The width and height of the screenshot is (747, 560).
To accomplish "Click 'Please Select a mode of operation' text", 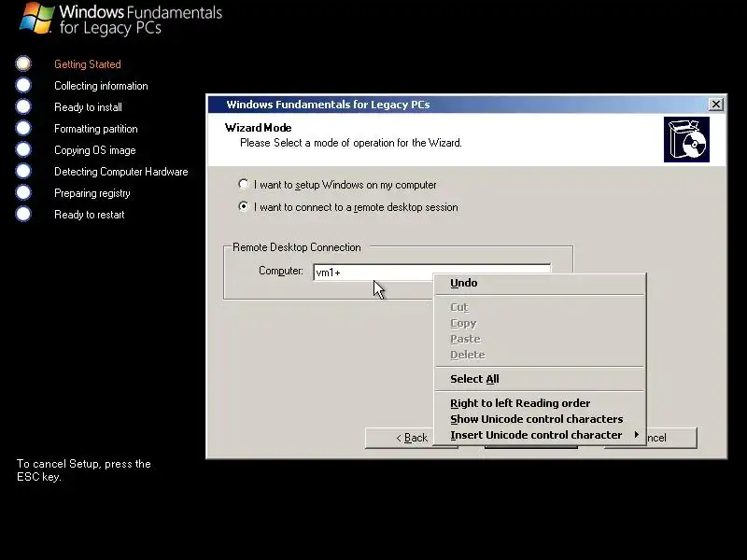I will (351, 143).
